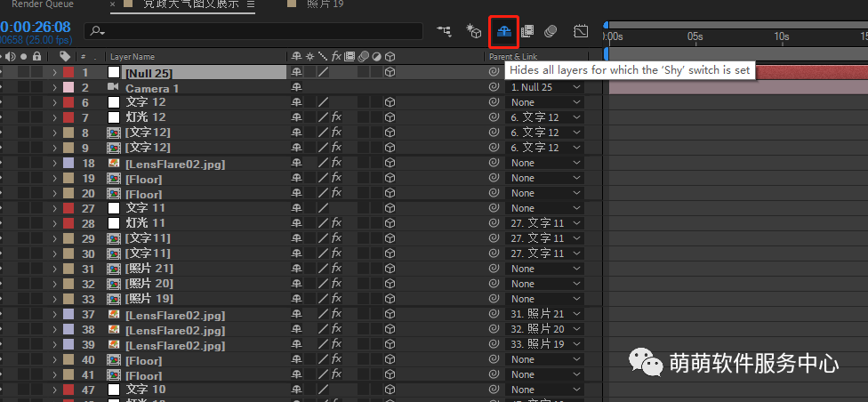
Task: Toggle the fx switch on layer 8
Action: pos(336,133)
